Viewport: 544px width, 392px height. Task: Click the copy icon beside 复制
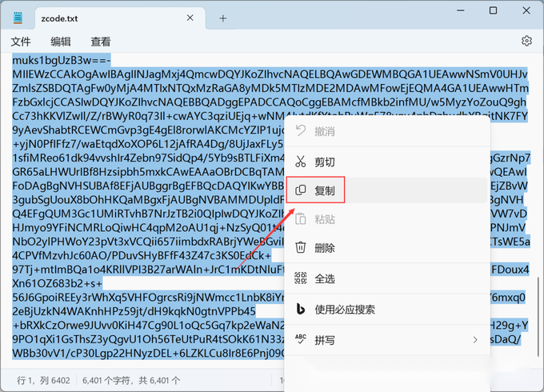click(301, 190)
